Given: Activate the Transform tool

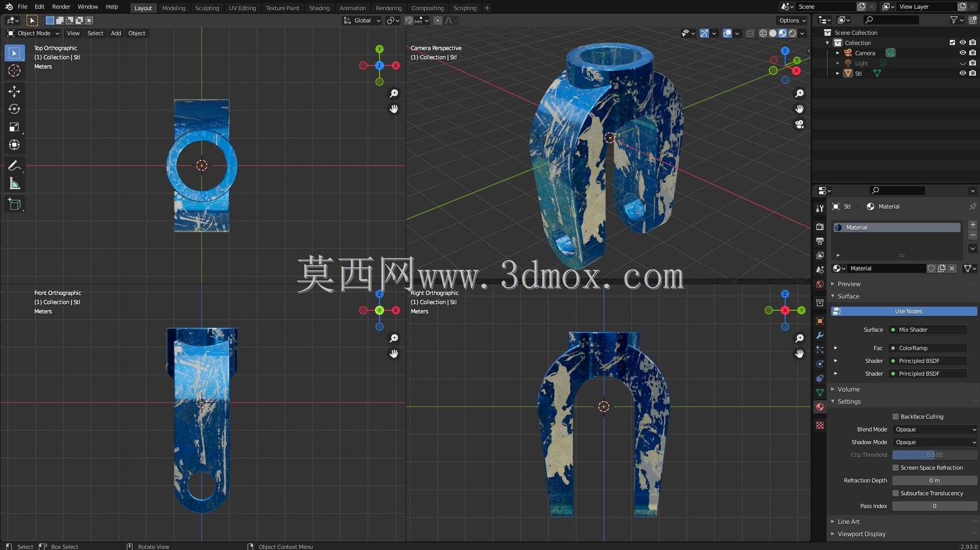Looking at the screenshot, I should 14,145.
